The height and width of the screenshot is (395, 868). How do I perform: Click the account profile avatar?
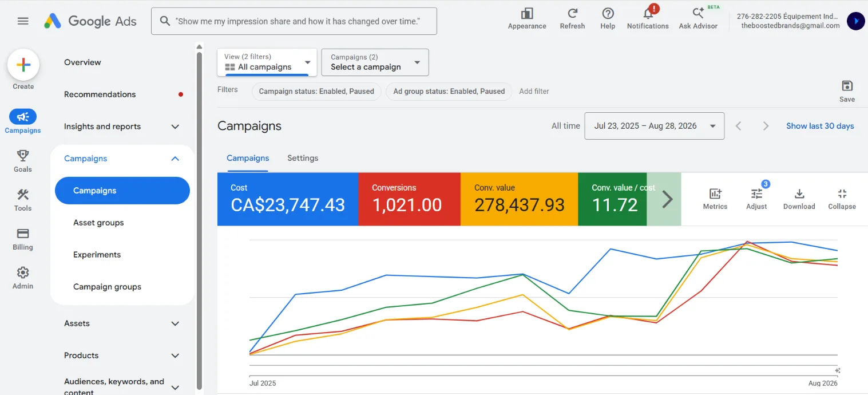(x=855, y=21)
